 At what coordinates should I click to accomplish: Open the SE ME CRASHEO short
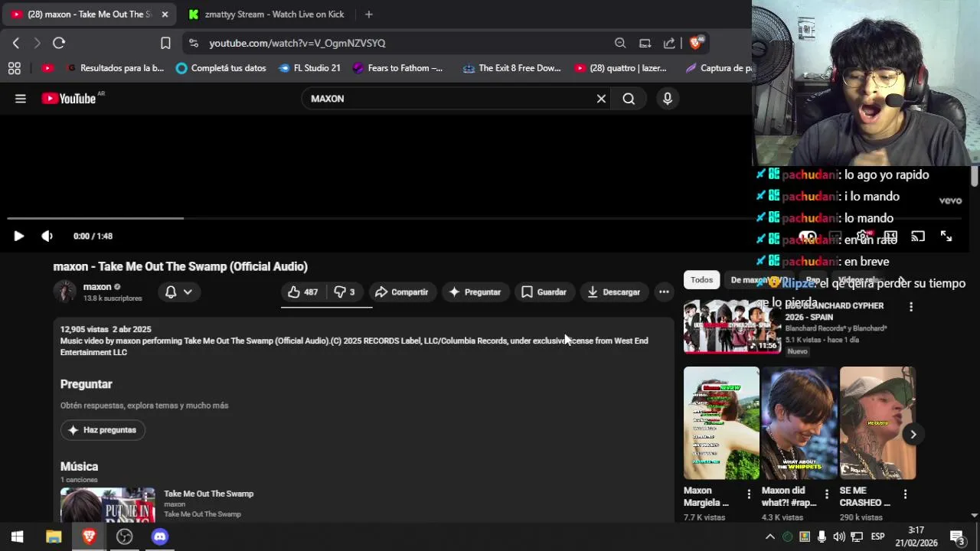click(877, 423)
